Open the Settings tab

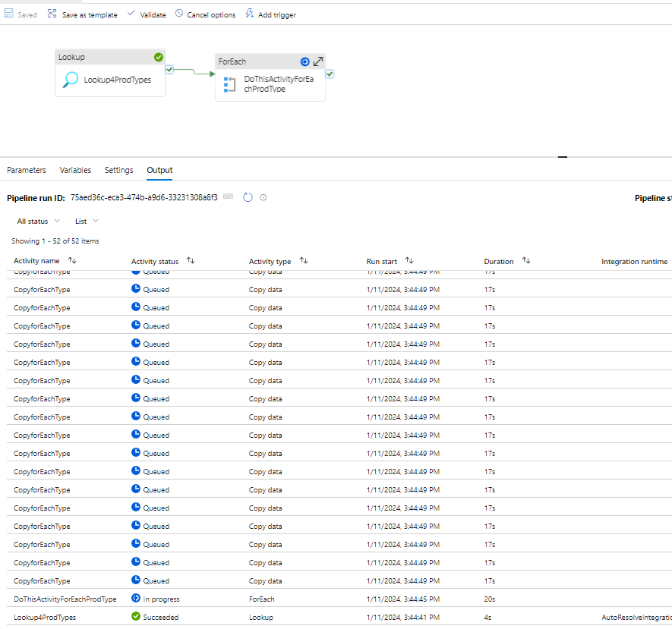pyautogui.click(x=119, y=170)
